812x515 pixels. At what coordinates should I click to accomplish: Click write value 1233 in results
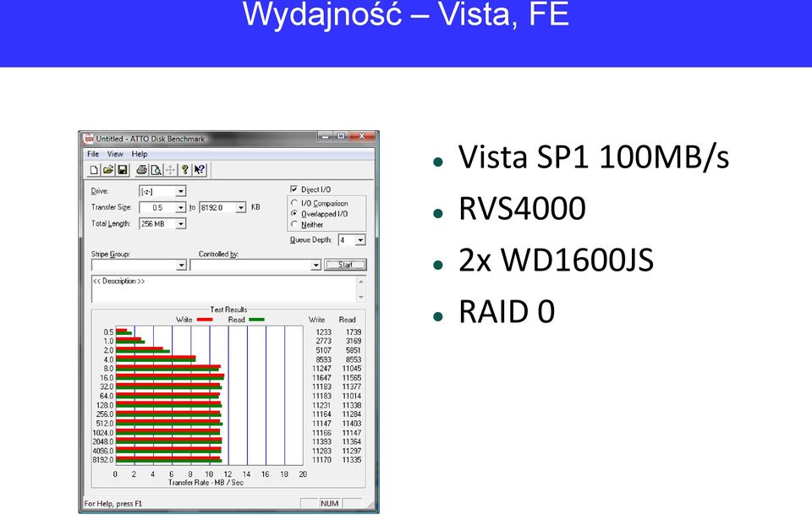tap(324, 332)
